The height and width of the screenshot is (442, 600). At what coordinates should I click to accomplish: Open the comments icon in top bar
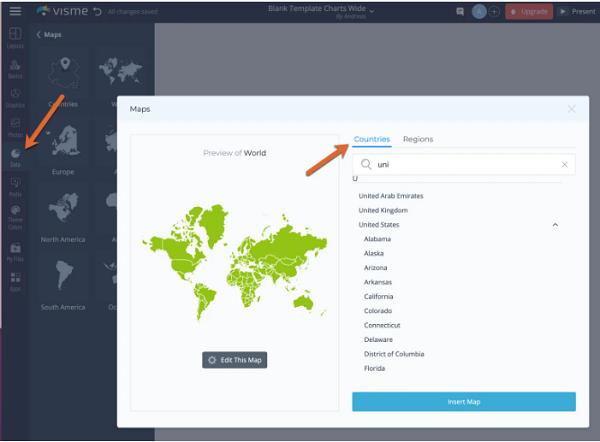(460, 11)
